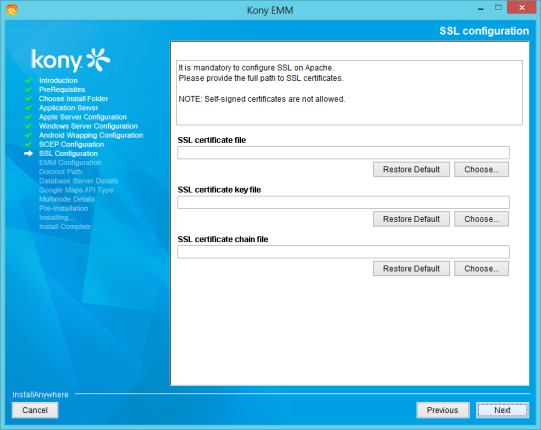Viewport: 541px width, 430px height.
Task: Click the Pre-Installation step label
Action: pos(63,208)
